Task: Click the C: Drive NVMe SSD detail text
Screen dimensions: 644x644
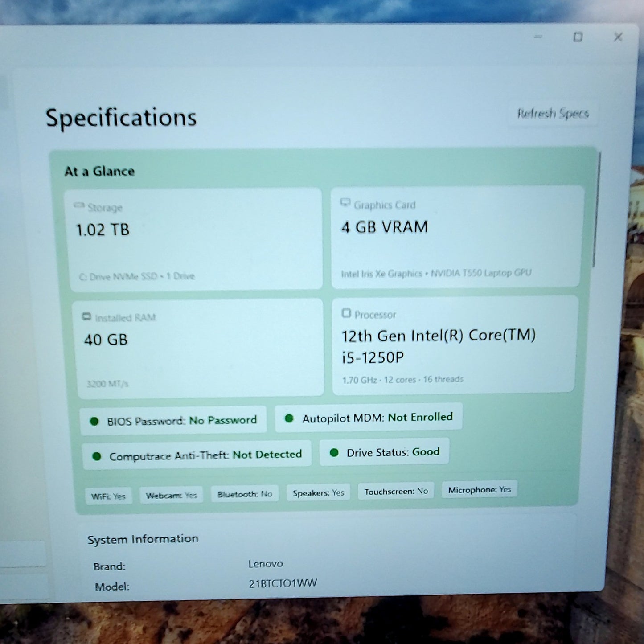Action: tap(137, 276)
